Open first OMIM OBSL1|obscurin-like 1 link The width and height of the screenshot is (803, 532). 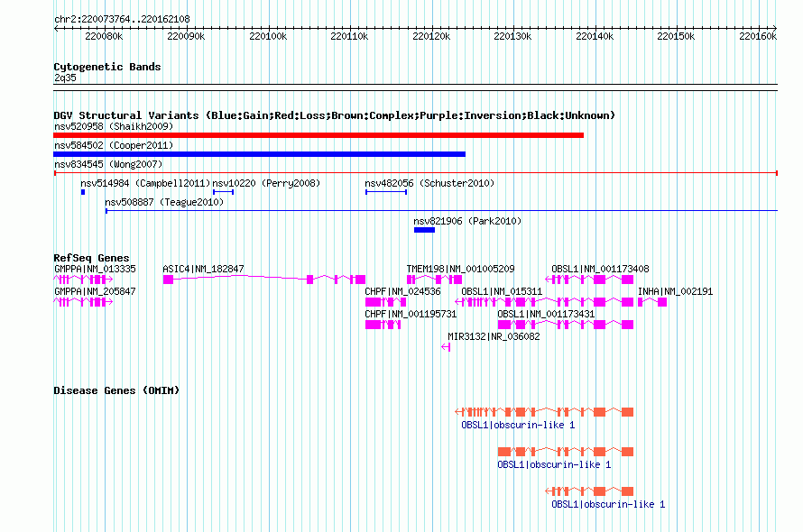(x=518, y=425)
